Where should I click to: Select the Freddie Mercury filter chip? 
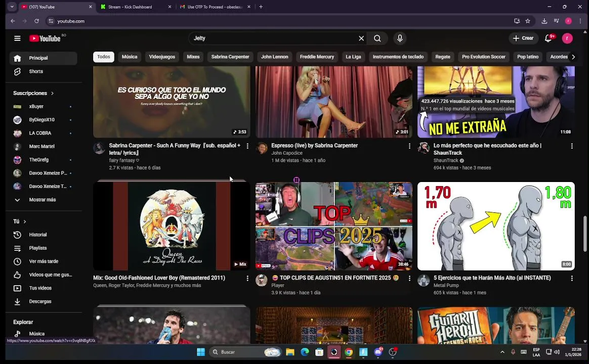pyautogui.click(x=317, y=57)
